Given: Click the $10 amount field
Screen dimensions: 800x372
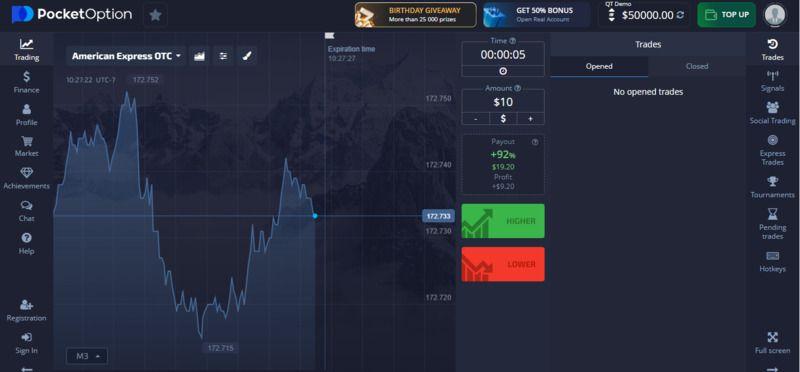Looking at the screenshot, I should (503, 102).
